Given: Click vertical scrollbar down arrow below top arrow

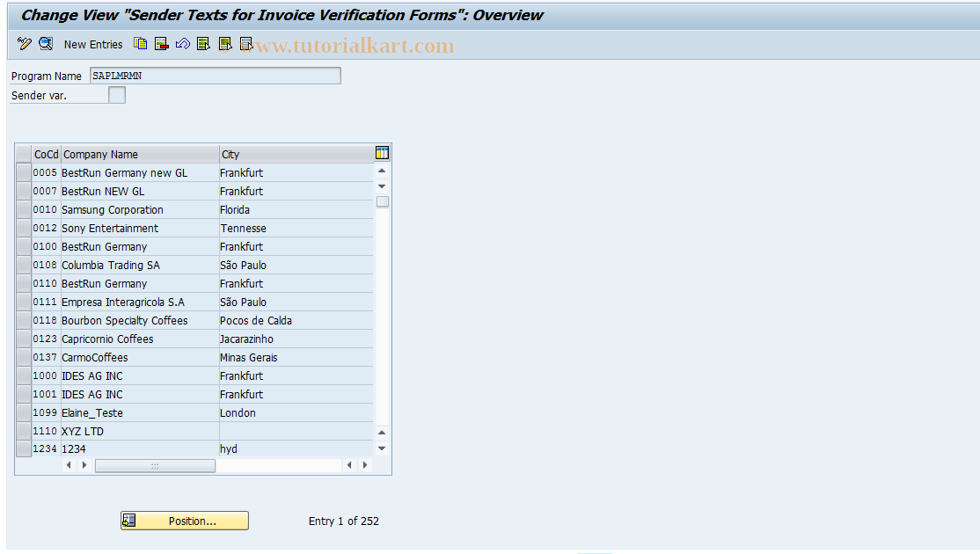Looking at the screenshot, I should [382, 186].
